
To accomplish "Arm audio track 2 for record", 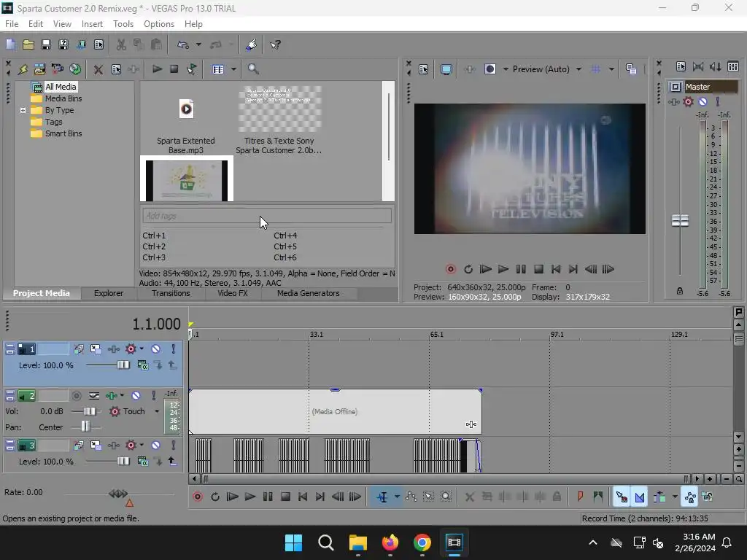I will click(x=76, y=396).
